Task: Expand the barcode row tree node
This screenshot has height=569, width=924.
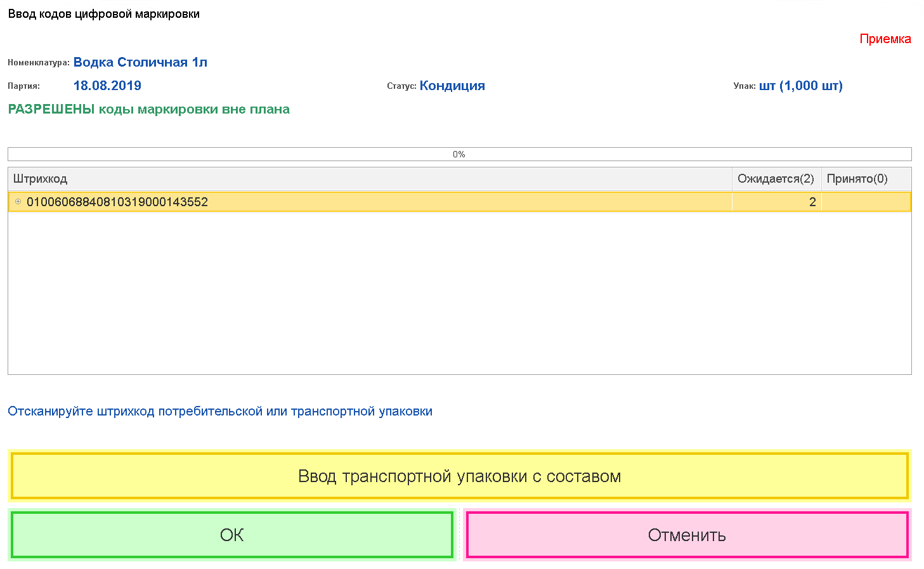Action: [x=18, y=202]
